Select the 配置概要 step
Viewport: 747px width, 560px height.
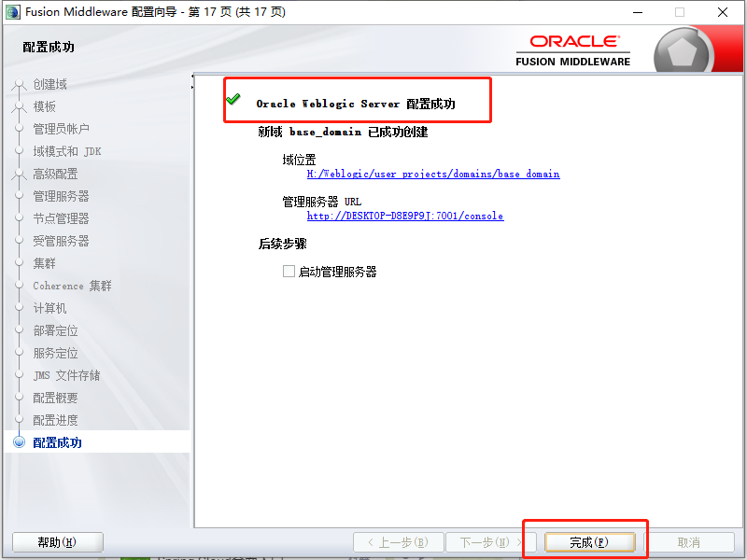(55, 398)
